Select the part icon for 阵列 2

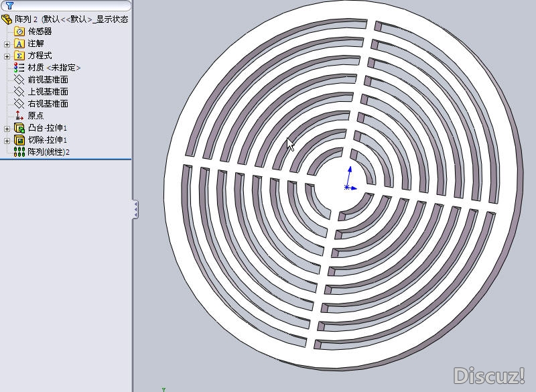point(7,19)
